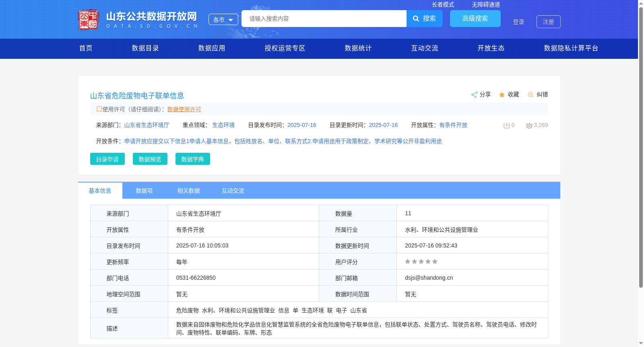Click the 生态环境 key domain link
Viewport: 644px width, 347px height.
click(223, 125)
